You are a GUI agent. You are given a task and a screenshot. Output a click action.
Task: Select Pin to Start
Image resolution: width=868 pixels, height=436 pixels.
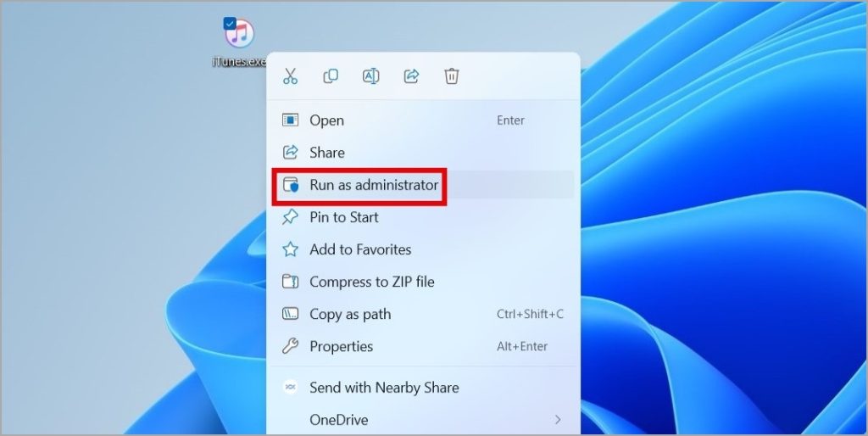(423, 217)
